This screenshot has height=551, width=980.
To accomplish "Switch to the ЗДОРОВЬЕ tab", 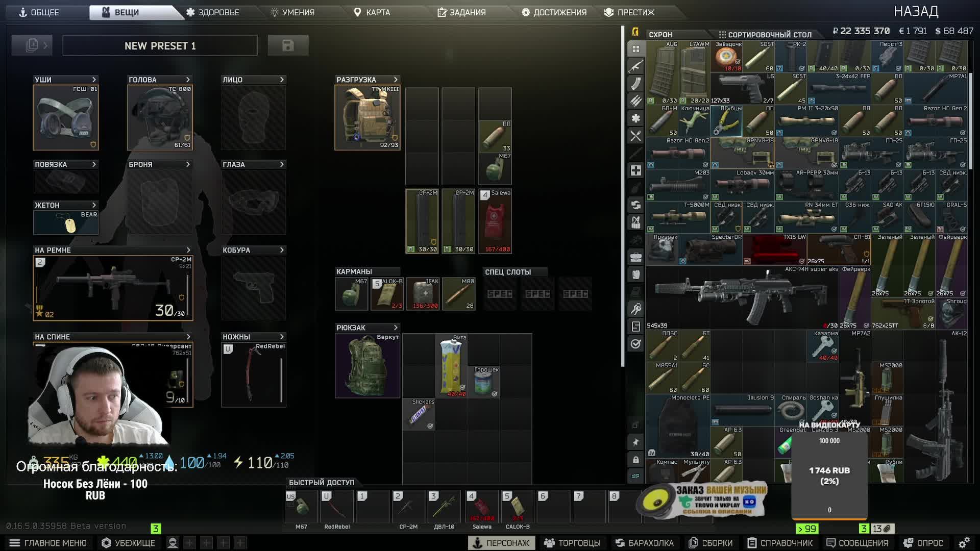I will pyautogui.click(x=213, y=12).
